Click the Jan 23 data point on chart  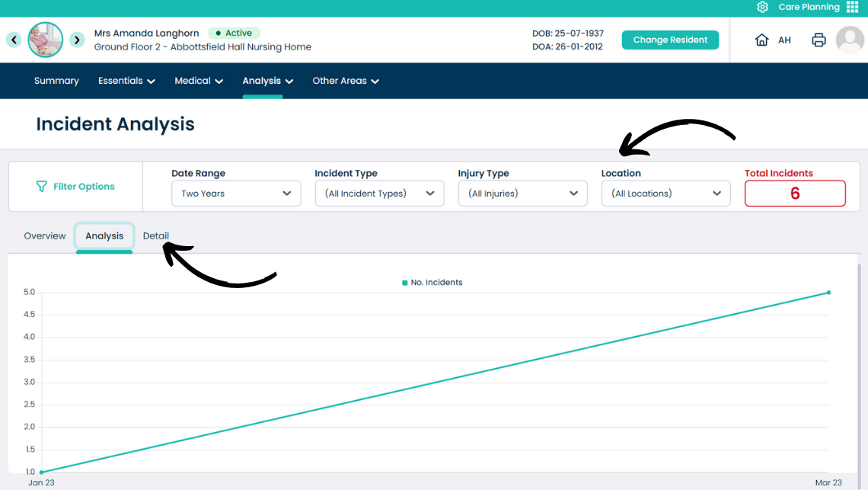(42, 472)
